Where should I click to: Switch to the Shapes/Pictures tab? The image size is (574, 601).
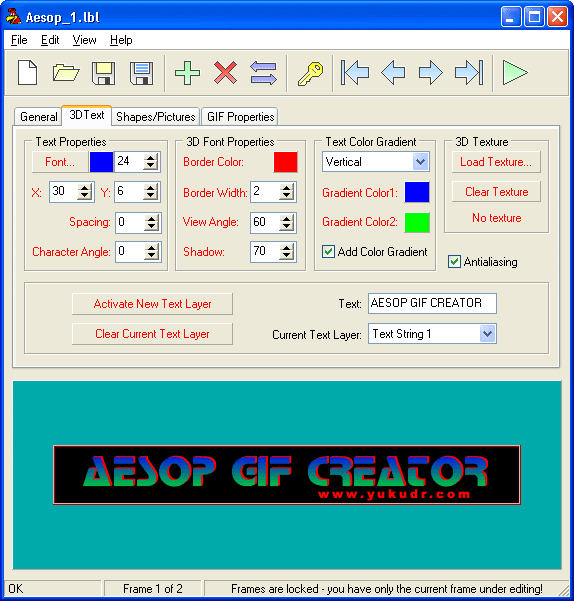pyautogui.click(x=156, y=117)
